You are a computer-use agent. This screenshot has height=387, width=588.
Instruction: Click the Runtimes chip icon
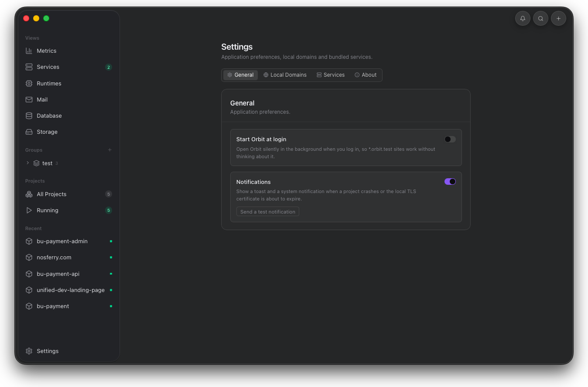click(29, 83)
